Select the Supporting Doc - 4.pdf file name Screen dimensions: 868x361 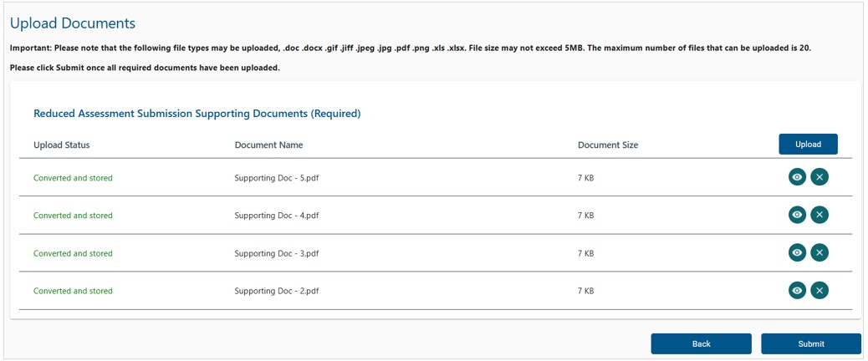(x=277, y=216)
